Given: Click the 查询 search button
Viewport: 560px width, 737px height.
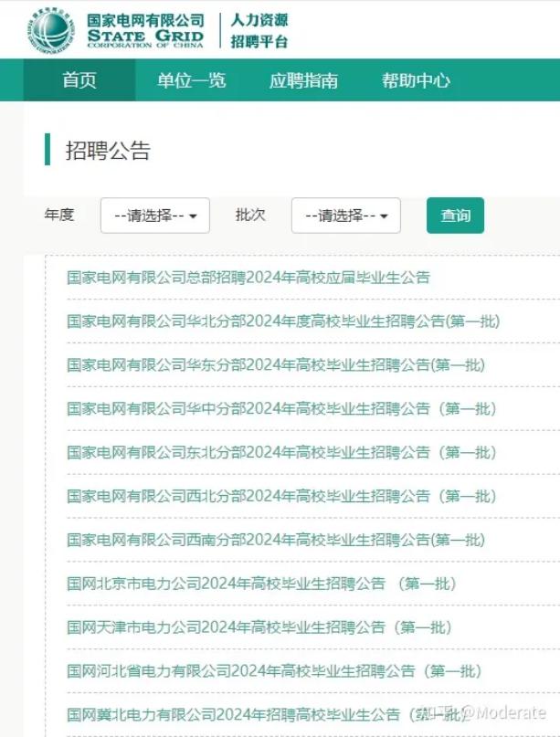Looking at the screenshot, I should tap(455, 216).
